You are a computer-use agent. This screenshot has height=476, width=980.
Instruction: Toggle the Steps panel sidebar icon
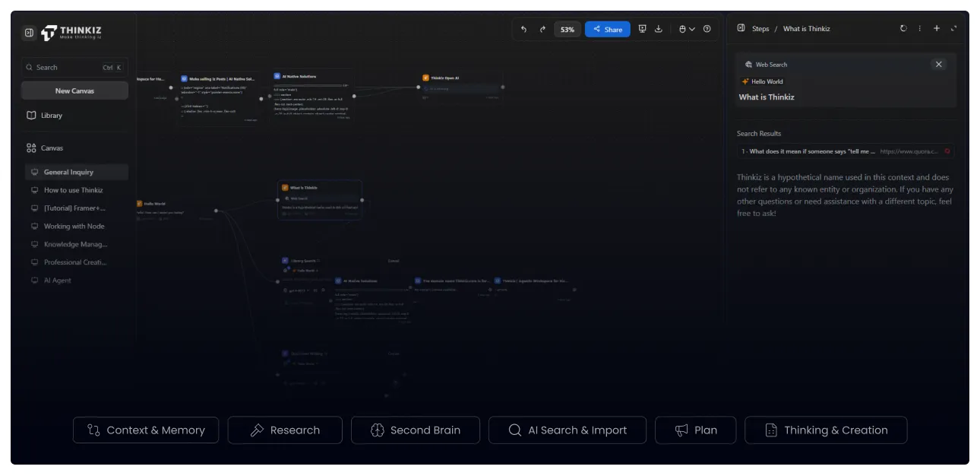click(741, 28)
